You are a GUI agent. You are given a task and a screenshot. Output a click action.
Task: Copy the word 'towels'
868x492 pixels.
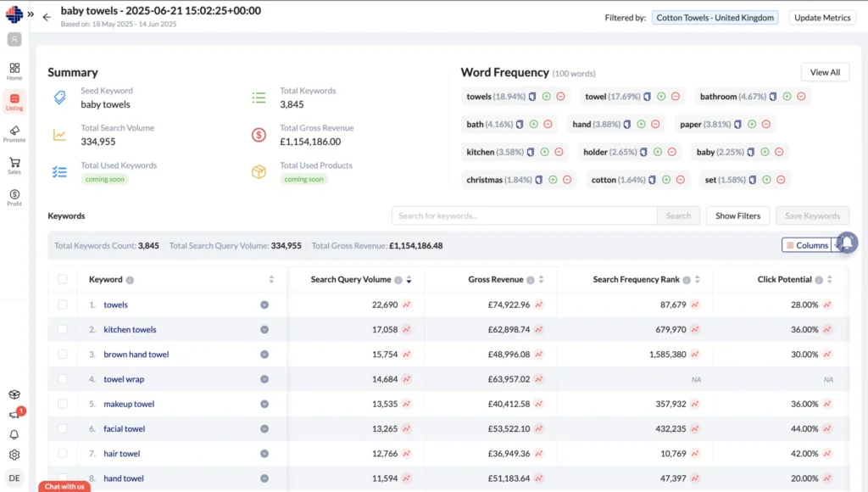click(x=532, y=97)
